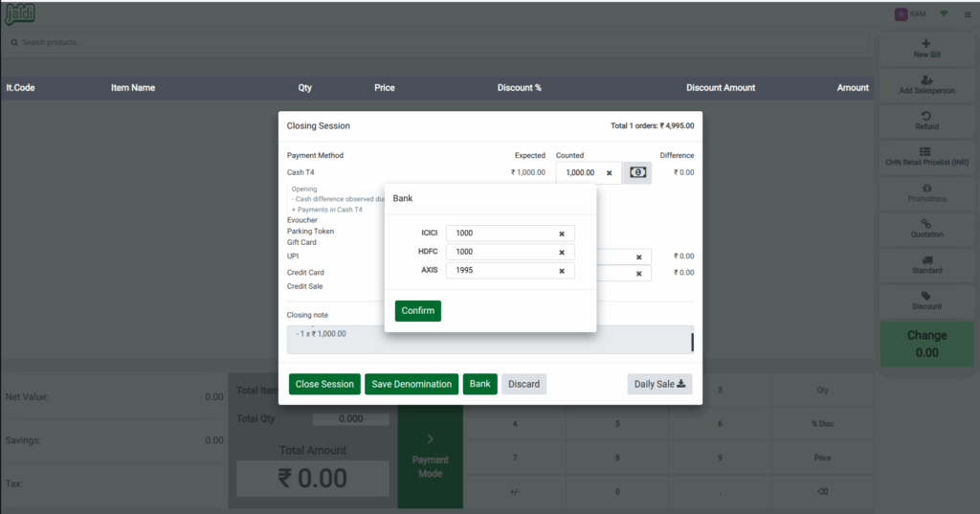
Task: Click the Credit Sale label
Action: pos(305,286)
